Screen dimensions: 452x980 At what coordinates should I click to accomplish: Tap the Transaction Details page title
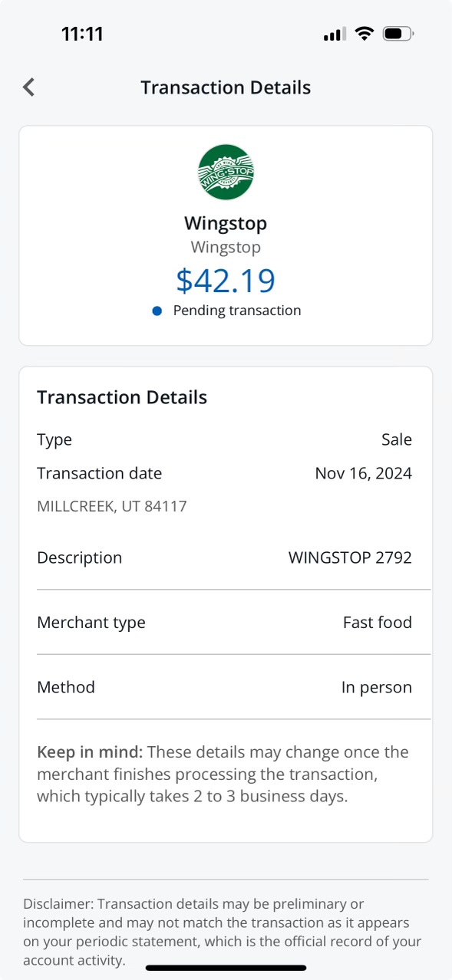coord(226,87)
